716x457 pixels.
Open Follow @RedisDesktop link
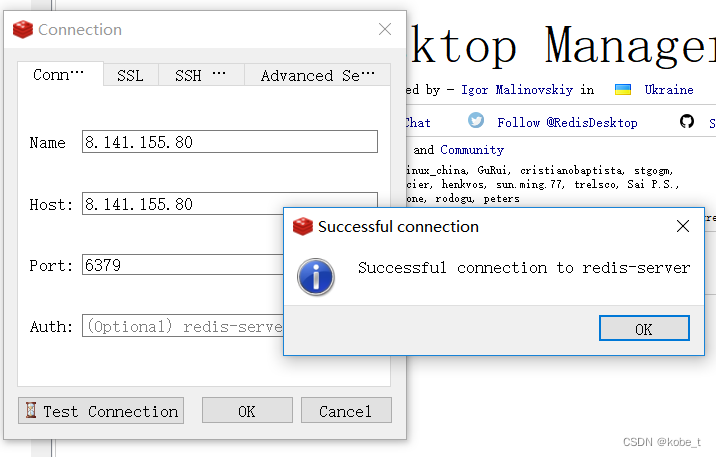[567, 122]
